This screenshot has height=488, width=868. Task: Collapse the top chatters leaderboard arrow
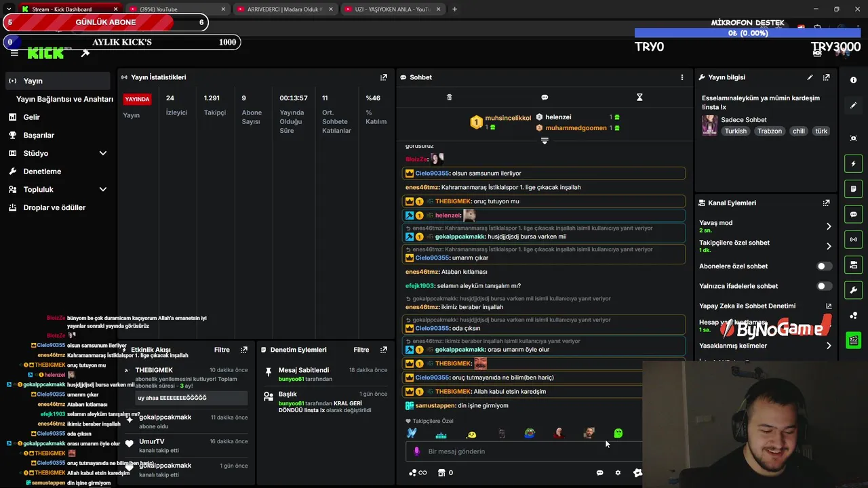(x=545, y=141)
